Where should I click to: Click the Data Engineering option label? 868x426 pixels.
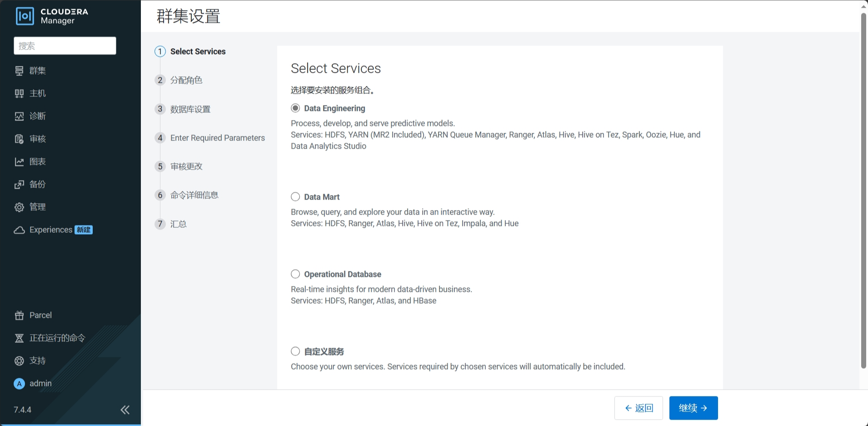(334, 108)
